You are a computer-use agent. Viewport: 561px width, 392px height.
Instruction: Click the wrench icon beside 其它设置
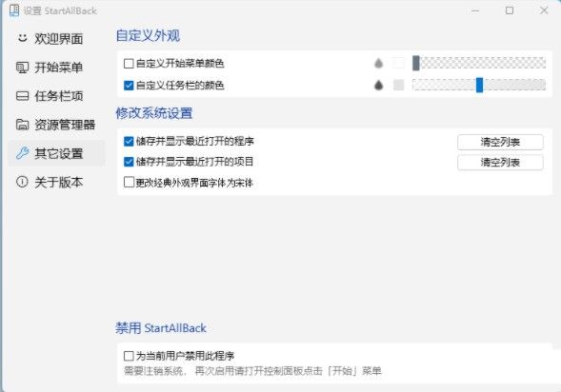(22, 153)
